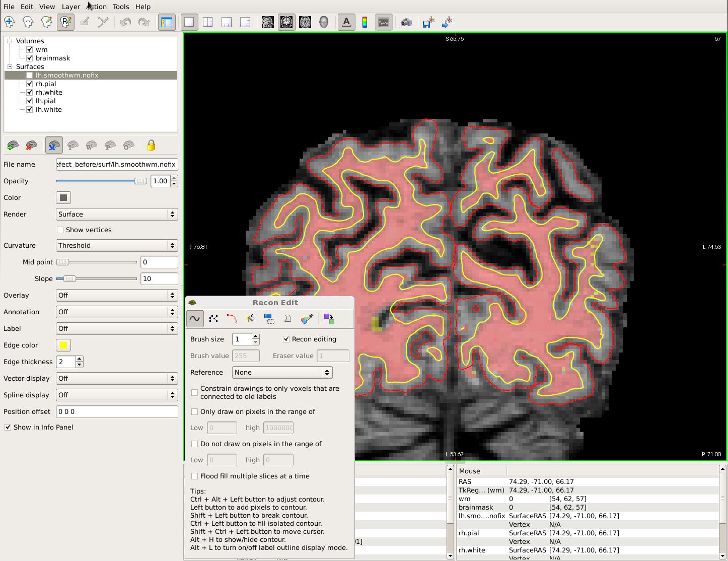Open the Render dropdown
This screenshot has width=728, height=561.
pos(116,215)
